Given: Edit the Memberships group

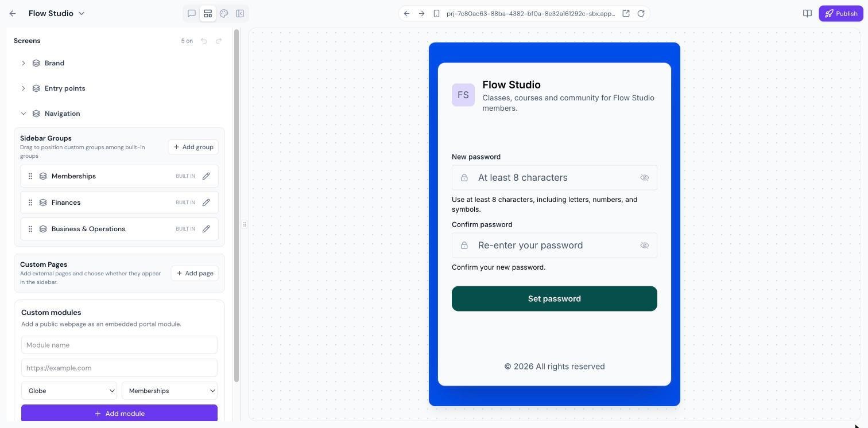Looking at the screenshot, I should tap(206, 176).
